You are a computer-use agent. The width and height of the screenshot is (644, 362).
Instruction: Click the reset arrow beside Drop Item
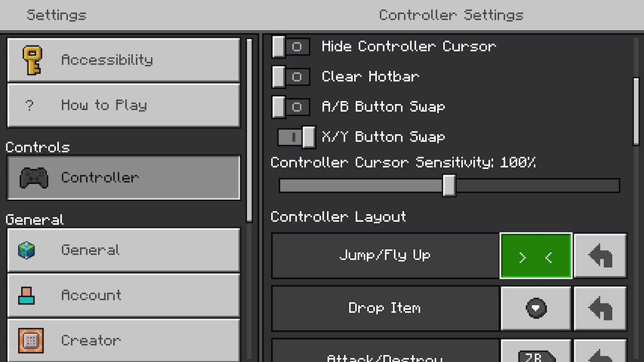[x=600, y=308]
